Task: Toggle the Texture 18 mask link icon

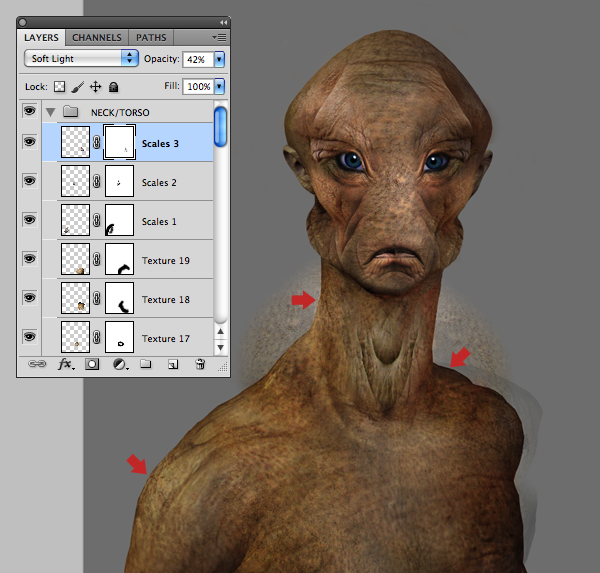Action: (x=97, y=298)
